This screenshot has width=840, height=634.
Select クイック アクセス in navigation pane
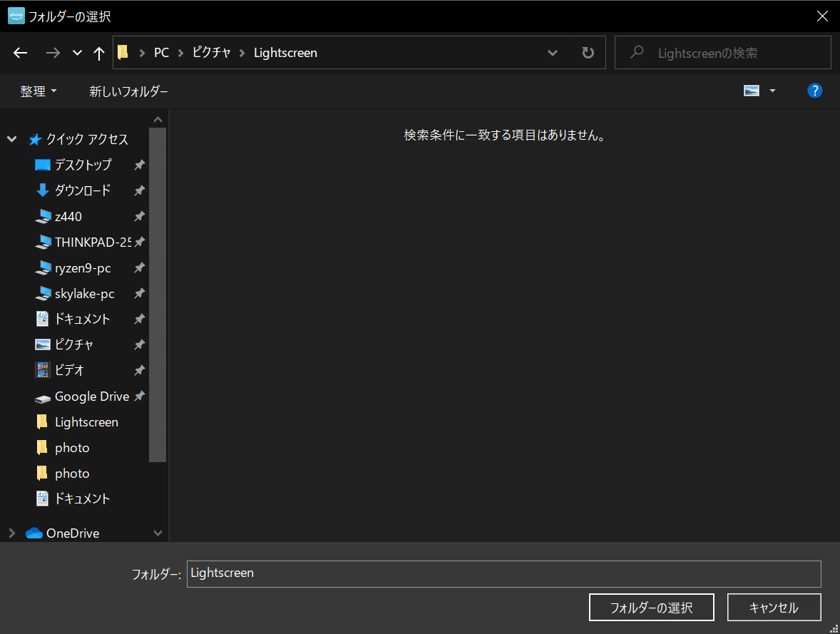click(87, 139)
